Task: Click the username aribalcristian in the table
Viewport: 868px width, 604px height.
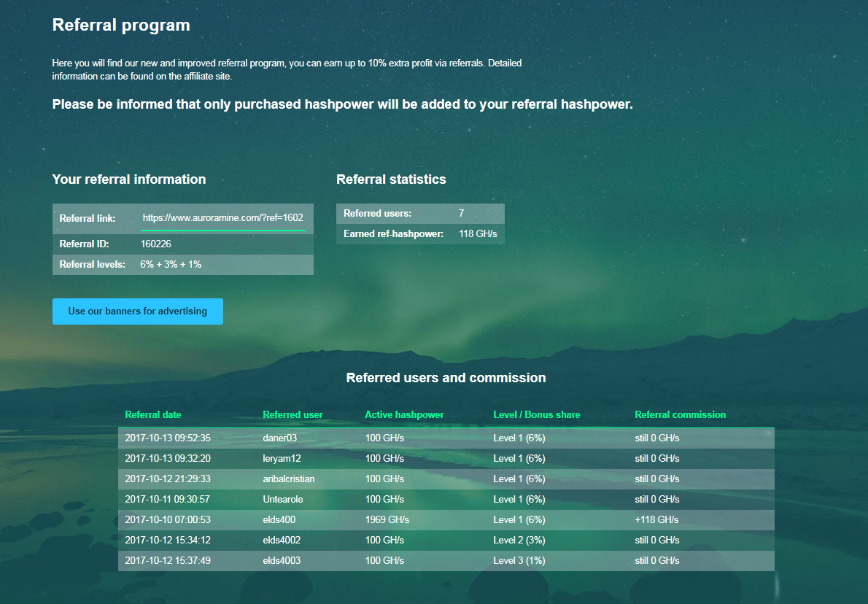Action: 289,479
